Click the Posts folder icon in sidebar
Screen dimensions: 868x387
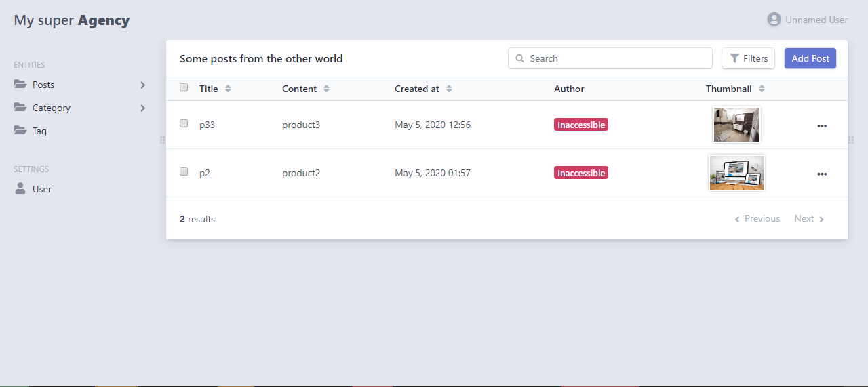pyautogui.click(x=20, y=85)
